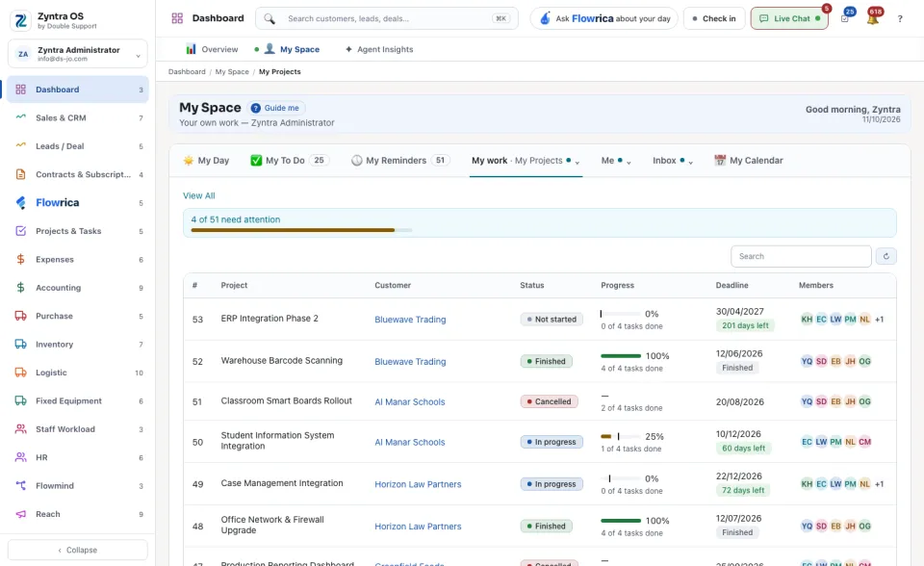This screenshot has width=924, height=566.
Task: Click the global search customers field
Action: click(x=387, y=18)
